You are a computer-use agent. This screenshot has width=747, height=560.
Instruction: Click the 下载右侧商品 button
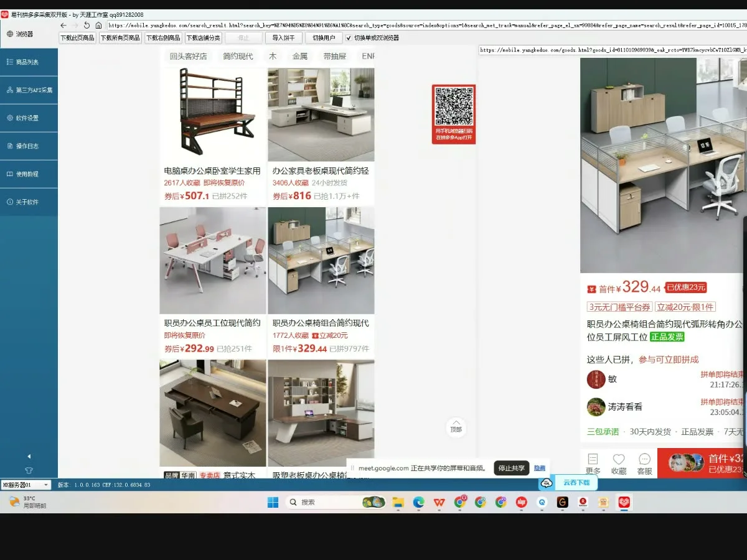(x=162, y=38)
